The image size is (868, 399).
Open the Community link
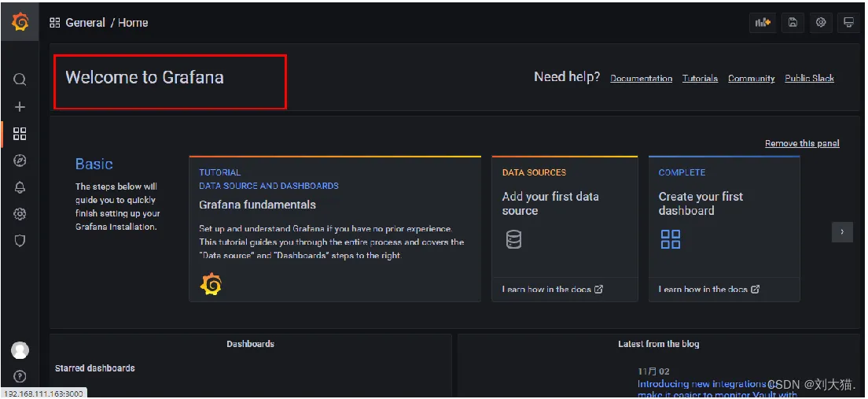[751, 79]
